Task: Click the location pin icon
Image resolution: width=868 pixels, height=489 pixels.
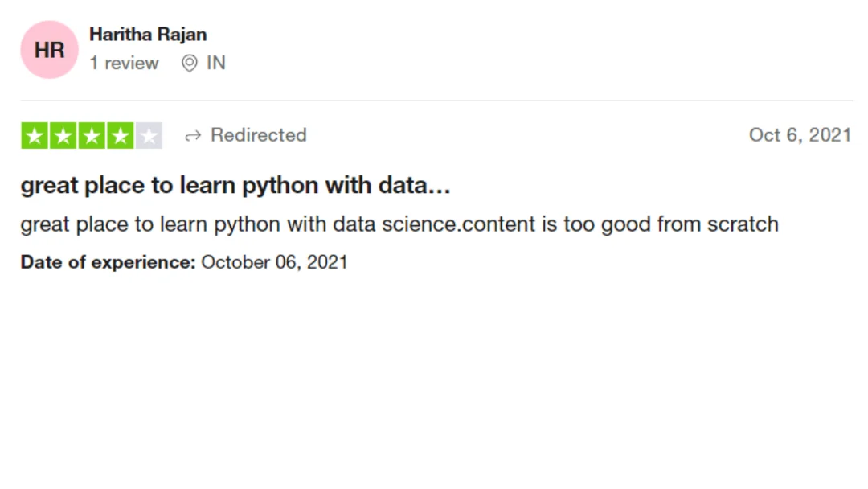Action: click(x=190, y=63)
